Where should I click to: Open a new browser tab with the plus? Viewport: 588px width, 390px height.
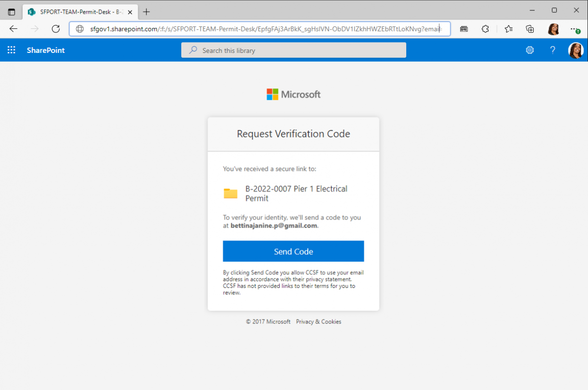(146, 11)
